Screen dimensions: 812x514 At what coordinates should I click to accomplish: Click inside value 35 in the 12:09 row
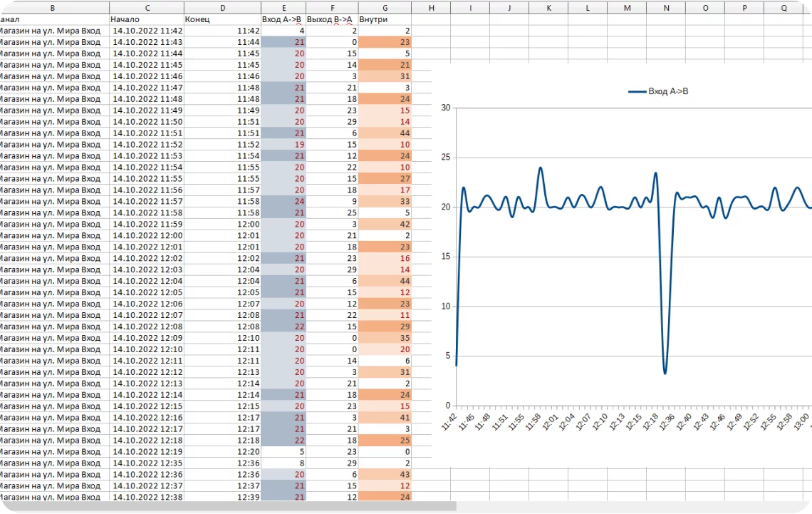click(x=385, y=338)
